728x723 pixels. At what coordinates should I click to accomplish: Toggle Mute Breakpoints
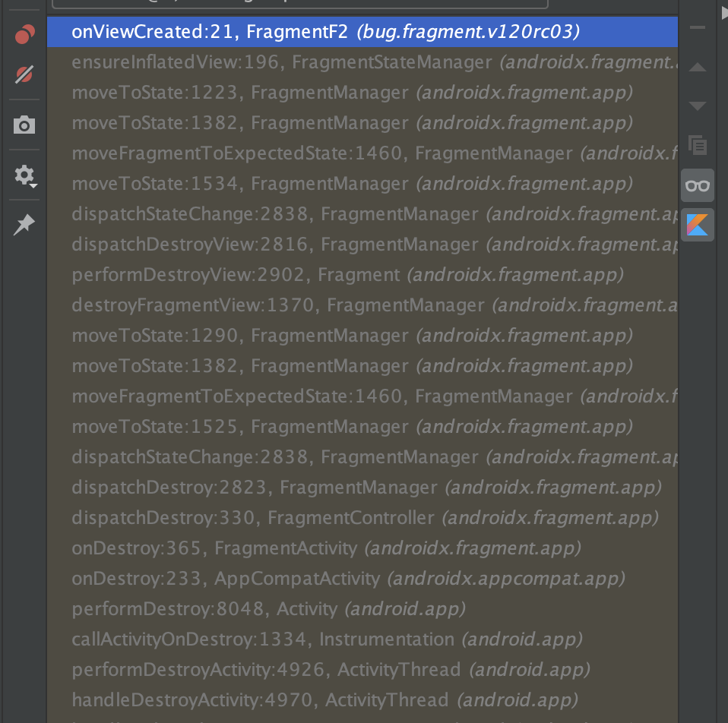(24, 74)
